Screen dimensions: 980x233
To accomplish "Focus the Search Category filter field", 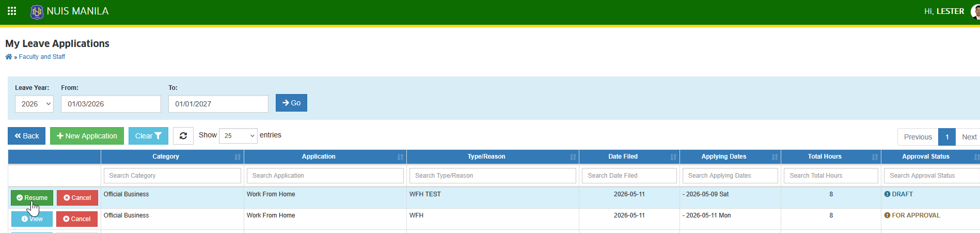I will [172, 176].
